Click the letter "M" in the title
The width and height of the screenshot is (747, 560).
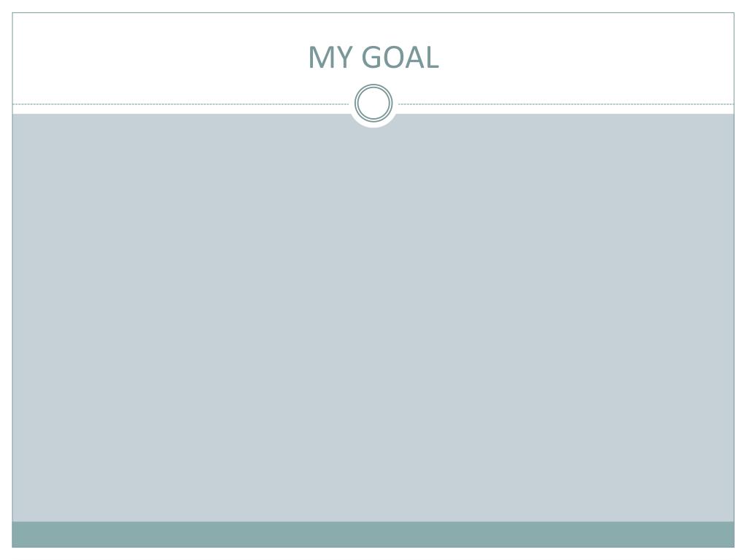[321, 57]
